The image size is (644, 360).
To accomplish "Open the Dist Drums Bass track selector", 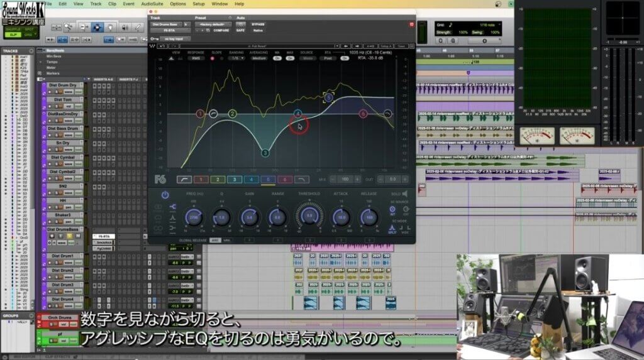I will click(166, 25).
